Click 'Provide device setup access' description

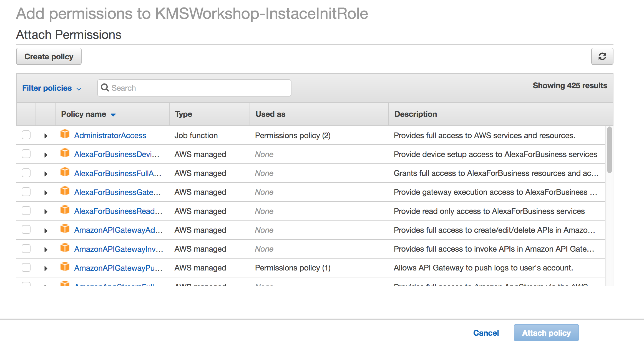tap(495, 154)
